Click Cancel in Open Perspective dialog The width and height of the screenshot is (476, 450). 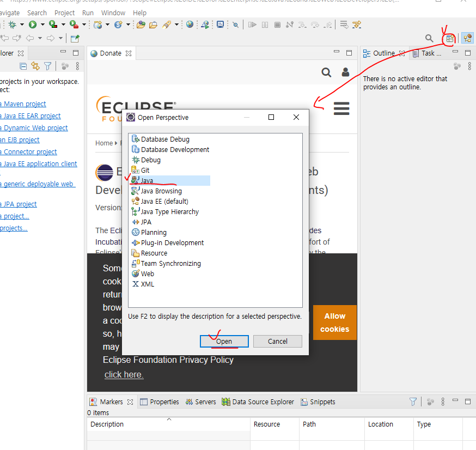point(277,341)
